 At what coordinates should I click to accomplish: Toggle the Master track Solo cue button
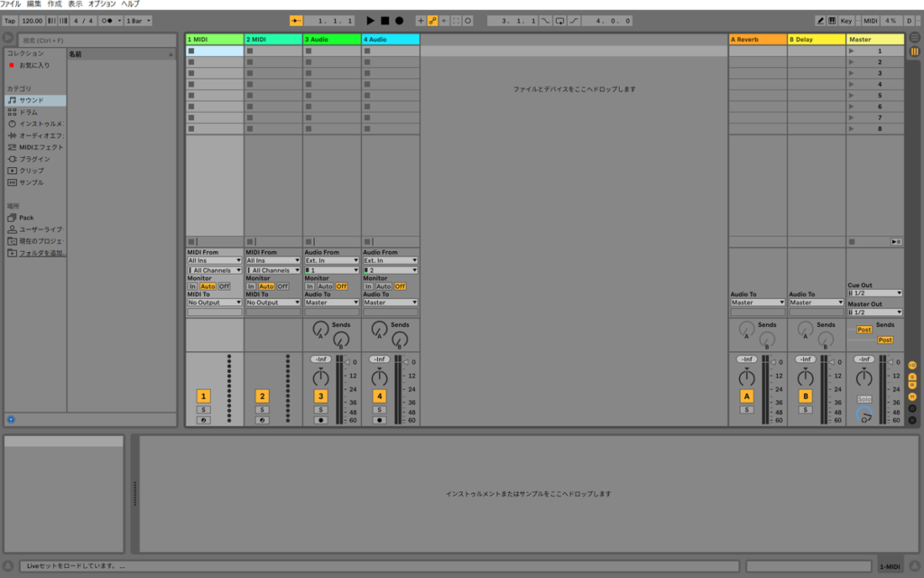tap(864, 399)
